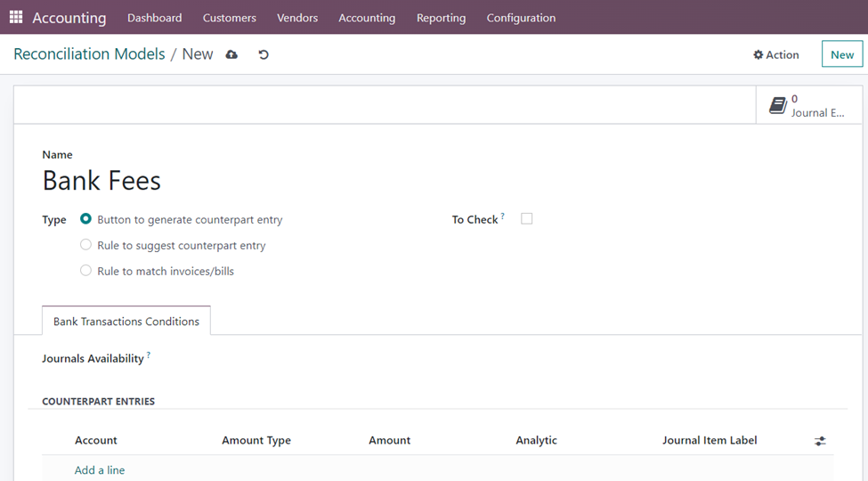Click help icon beside Journals Availability
The image size is (868, 481).
(x=149, y=355)
